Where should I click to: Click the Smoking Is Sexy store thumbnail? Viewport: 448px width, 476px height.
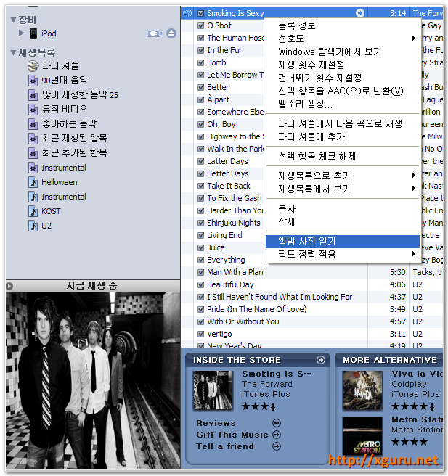coord(213,390)
